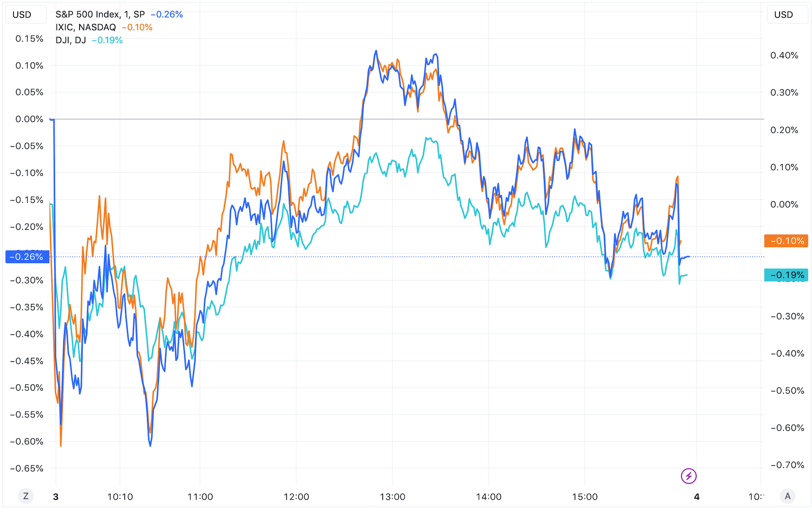Click the Z timezone button

pyautogui.click(x=26, y=496)
